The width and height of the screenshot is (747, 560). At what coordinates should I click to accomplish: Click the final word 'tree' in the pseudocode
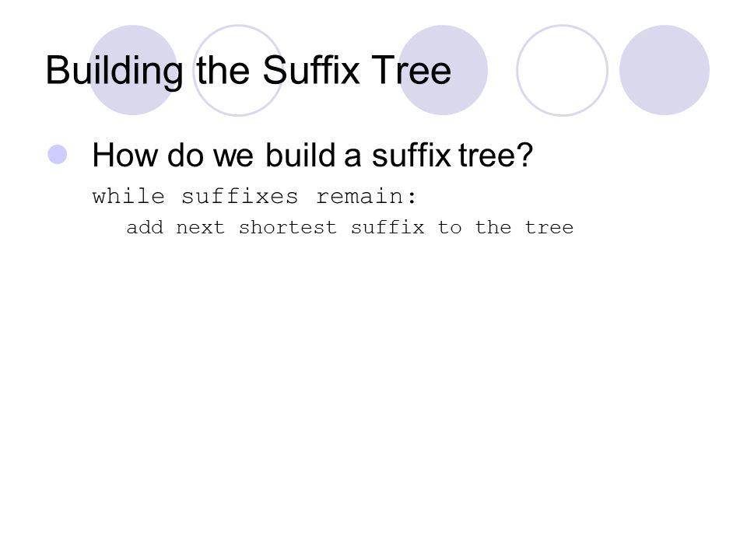click(x=549, y=228)
